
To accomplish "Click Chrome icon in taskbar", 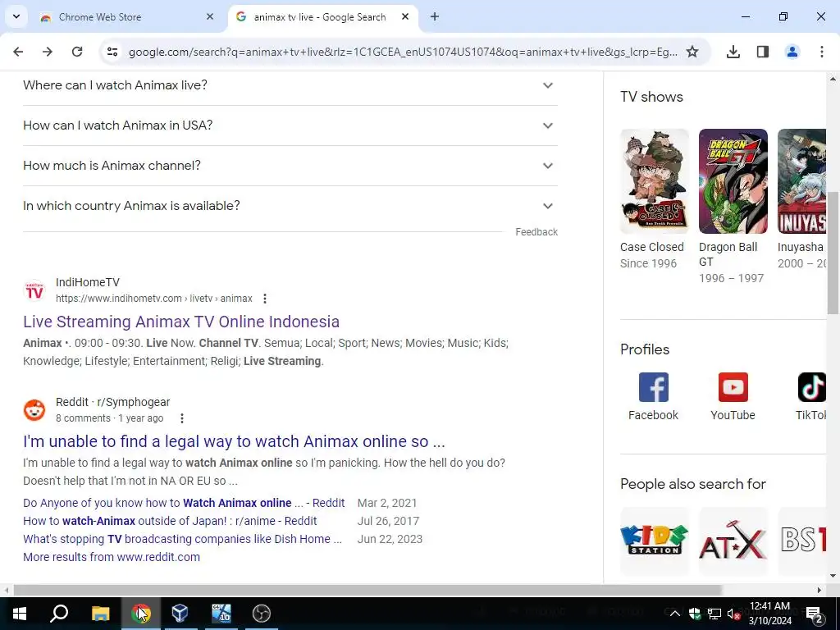I will 140,614.
